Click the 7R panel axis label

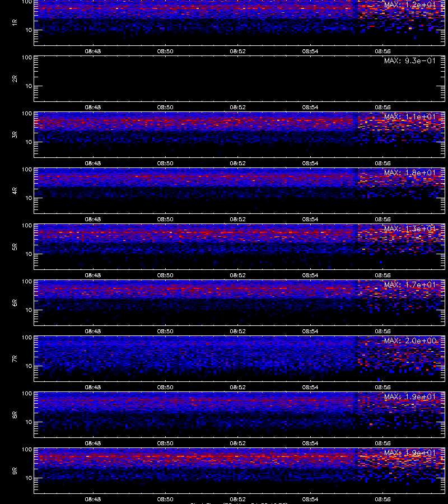15,359
